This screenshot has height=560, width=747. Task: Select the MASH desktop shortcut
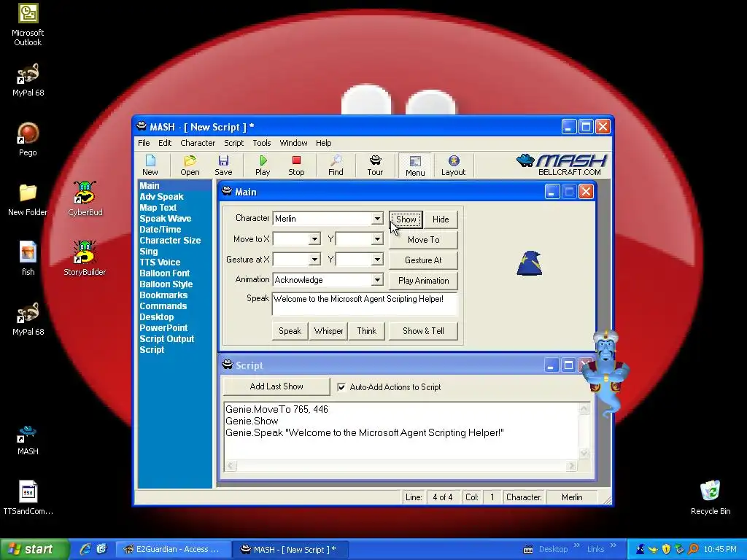[x=28, y=440]
